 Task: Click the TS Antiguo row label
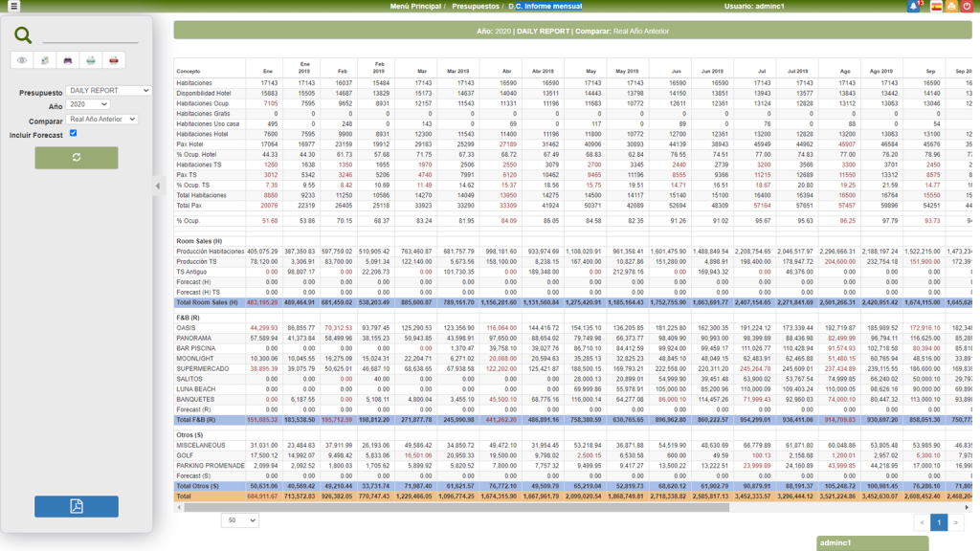[x=191, y=272]
